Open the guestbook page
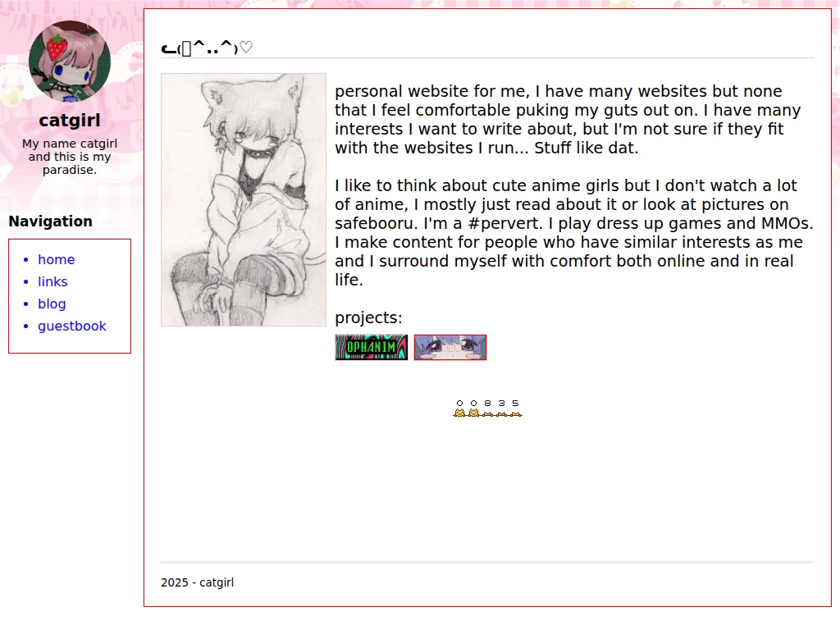Image resolution: width=840 pixels, height=630 pixels. click(x=72, y=326)
